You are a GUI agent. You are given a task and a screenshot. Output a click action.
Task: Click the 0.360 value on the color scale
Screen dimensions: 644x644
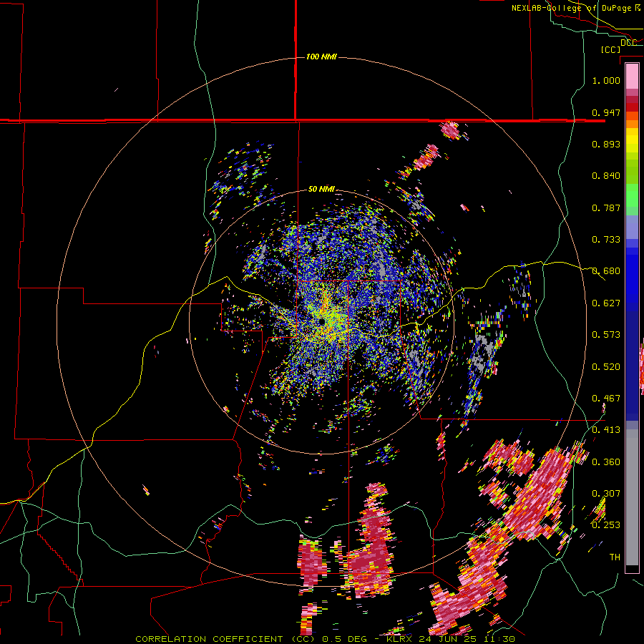coord(606,462)
